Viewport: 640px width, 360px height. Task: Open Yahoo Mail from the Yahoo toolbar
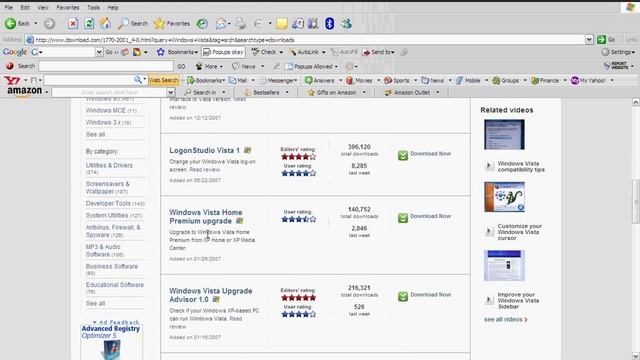pyautogui.click(x=238, y=80)
